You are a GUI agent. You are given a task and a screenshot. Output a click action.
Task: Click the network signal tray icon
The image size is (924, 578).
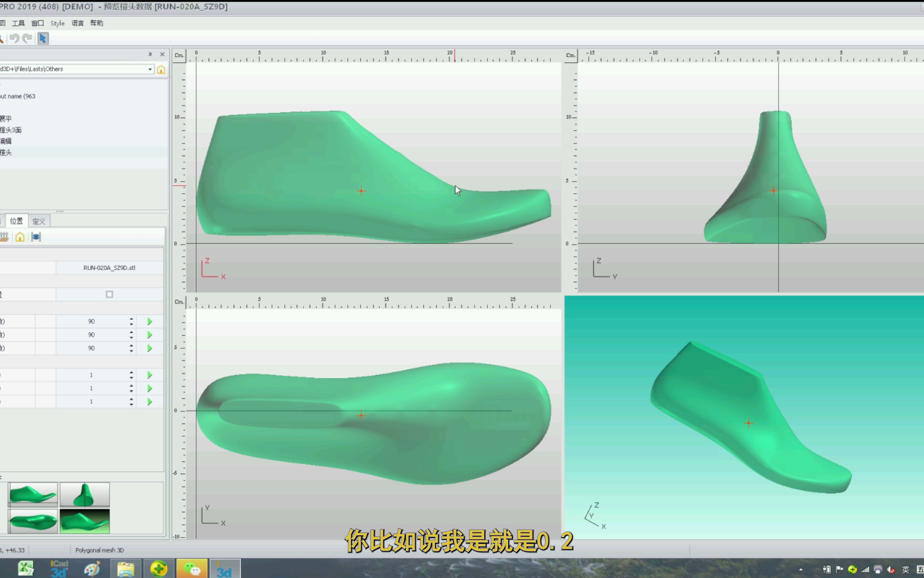(865, 570)
